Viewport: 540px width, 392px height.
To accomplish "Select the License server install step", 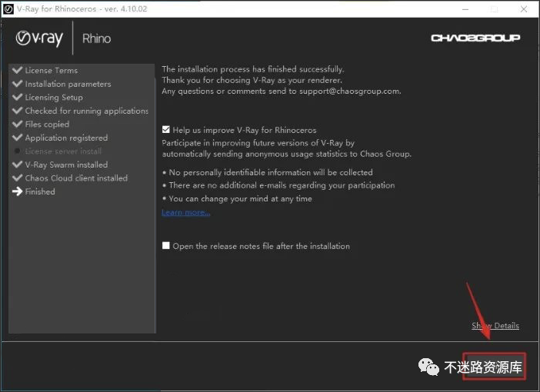I will [x=63, y=151].
